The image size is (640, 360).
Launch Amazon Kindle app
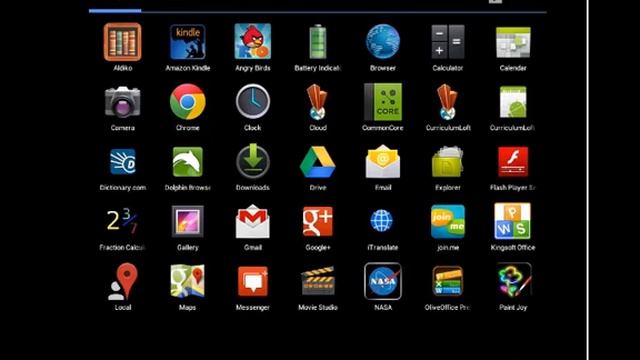click(187, 42)
